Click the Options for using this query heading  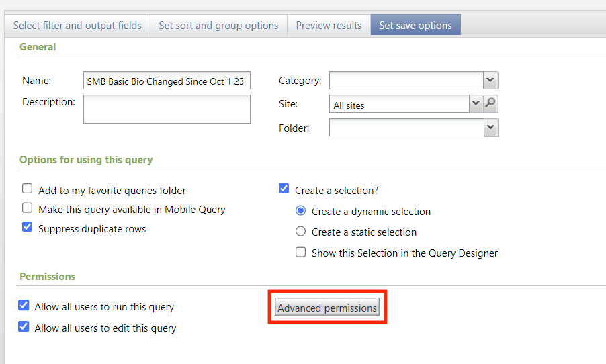pyautogui.click(x=86, y=160)
